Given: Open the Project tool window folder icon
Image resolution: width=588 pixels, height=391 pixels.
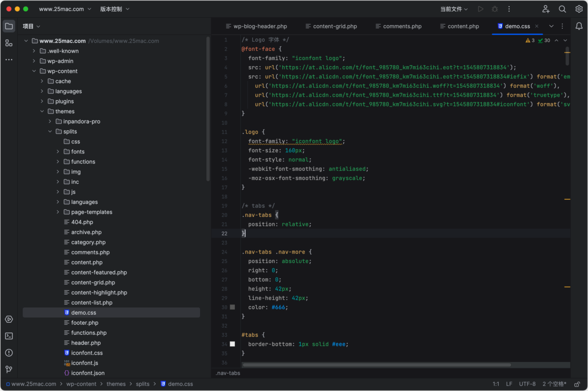Looking at the screenshot, I should point(9,26).
